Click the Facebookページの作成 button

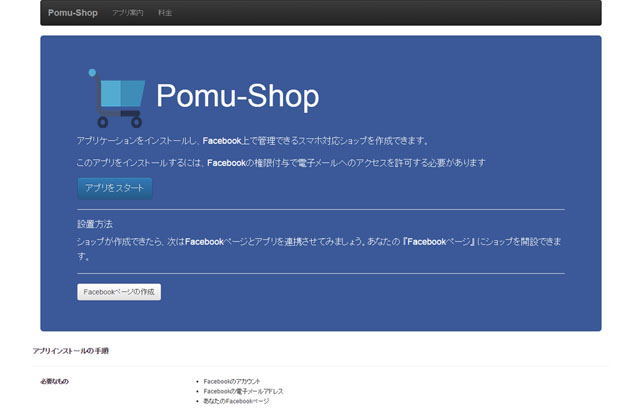119,292
